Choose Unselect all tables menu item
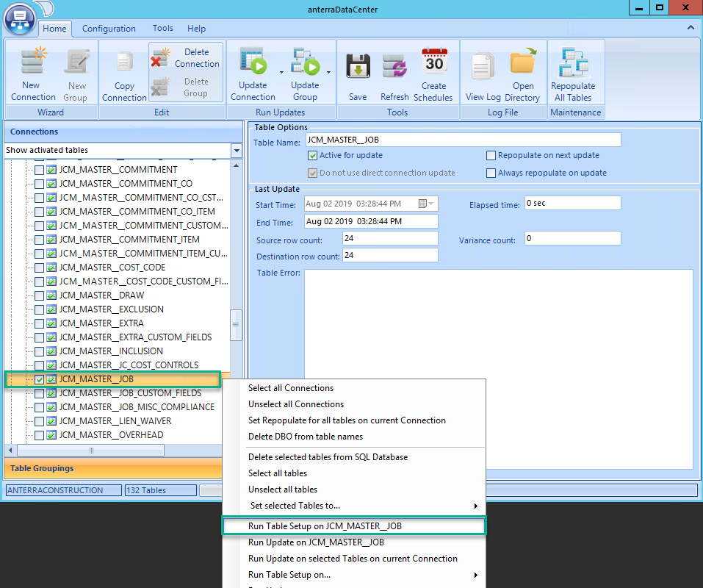Image resolution: width=703 pixels, height=588 pixels. tap(354, 490)
